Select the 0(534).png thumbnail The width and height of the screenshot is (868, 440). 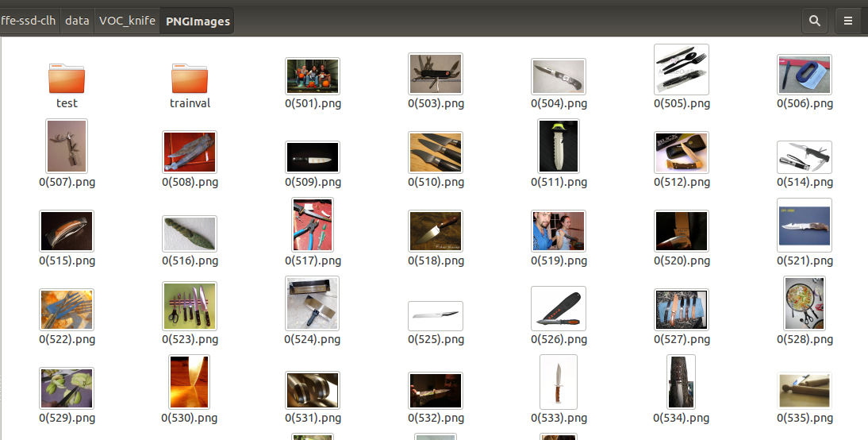(x=682, y=382)
